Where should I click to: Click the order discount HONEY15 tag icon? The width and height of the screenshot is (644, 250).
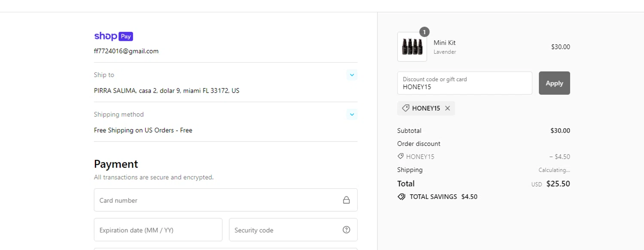[401, 157]
